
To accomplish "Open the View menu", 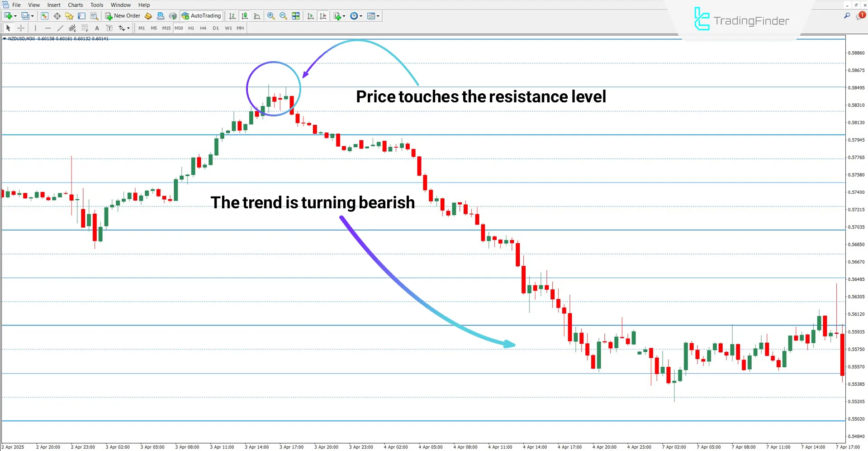I will click(x=34, y=5).
